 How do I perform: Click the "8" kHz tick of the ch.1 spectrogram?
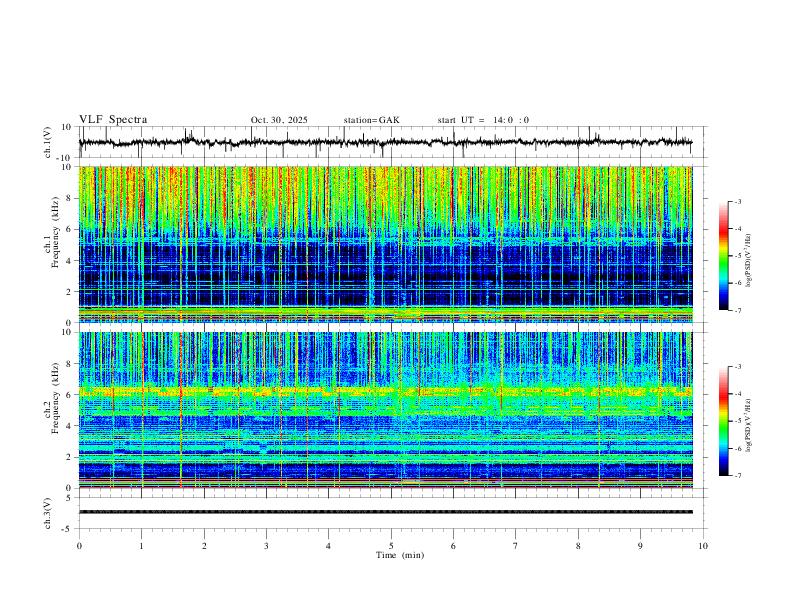69,198
